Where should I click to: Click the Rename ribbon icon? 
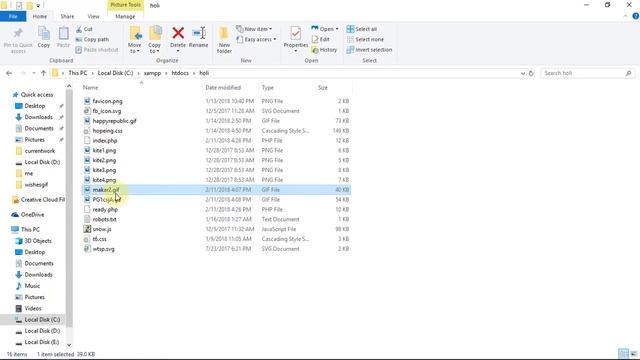199,33
